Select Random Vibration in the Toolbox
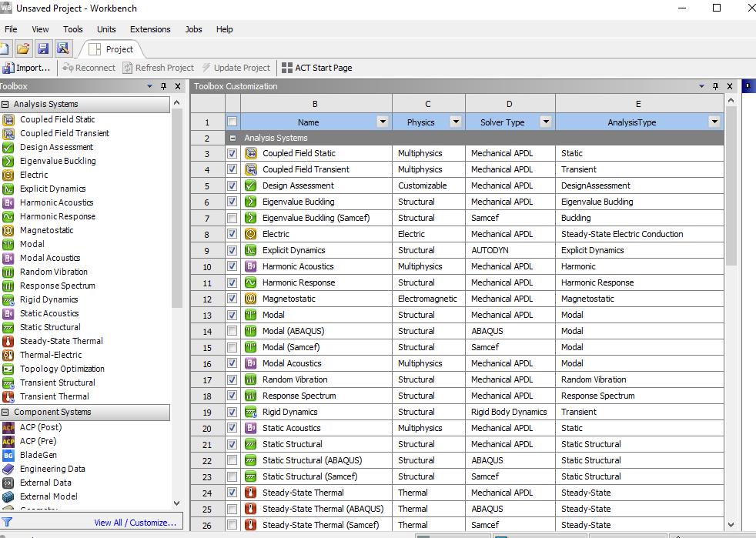Image resolution: width=756 pixels, height=538 pixels. [54, 272]
